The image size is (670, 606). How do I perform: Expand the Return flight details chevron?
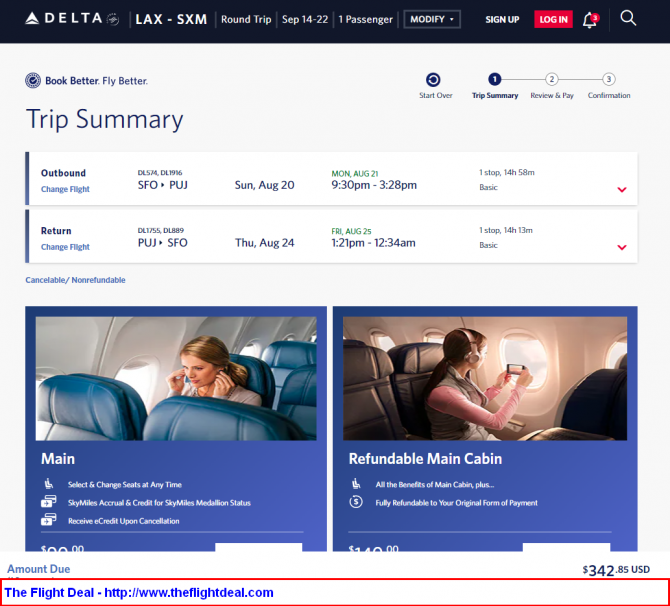(x=622, y=248)
